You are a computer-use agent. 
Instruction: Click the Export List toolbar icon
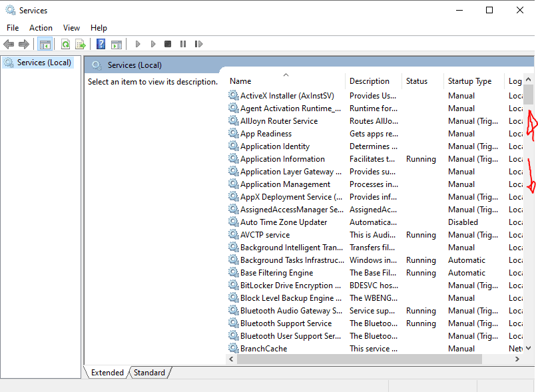coord(81,44)
